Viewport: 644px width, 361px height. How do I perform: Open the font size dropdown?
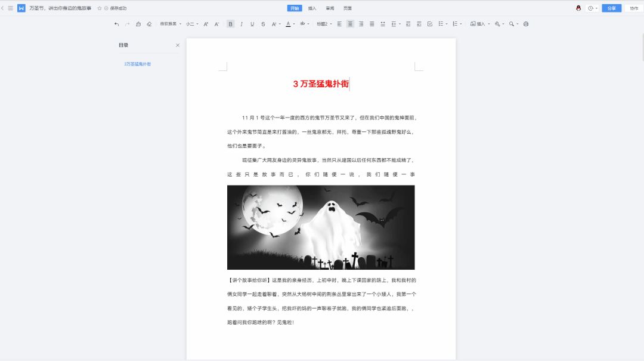tap(191, 24)
